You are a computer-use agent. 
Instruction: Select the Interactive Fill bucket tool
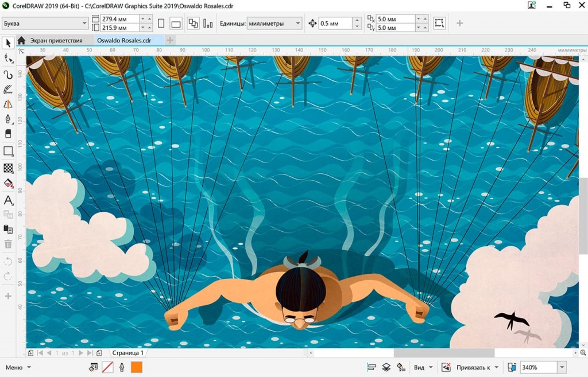[8, 183]
